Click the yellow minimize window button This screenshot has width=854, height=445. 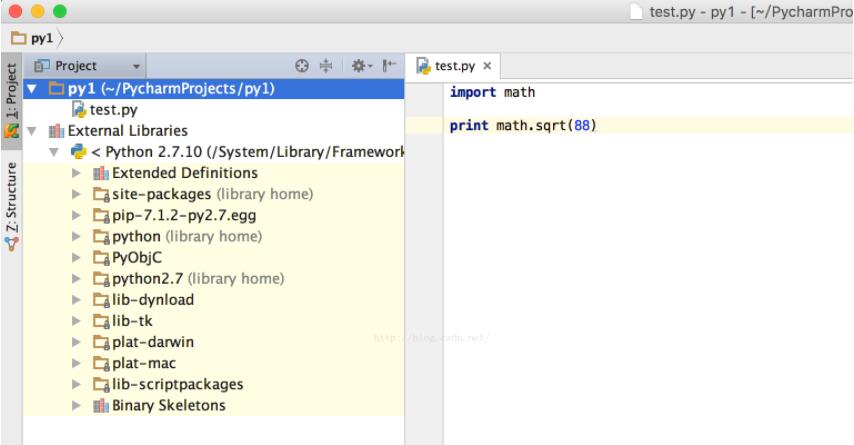[x=38, y=11]
